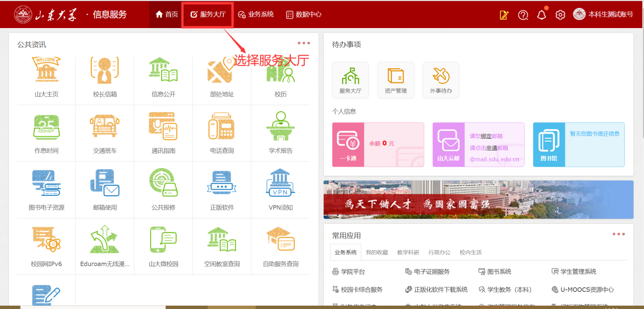Open the 交通班车 bus icon
This screenshot has width=644, height=309.
(x=105, y=126)
